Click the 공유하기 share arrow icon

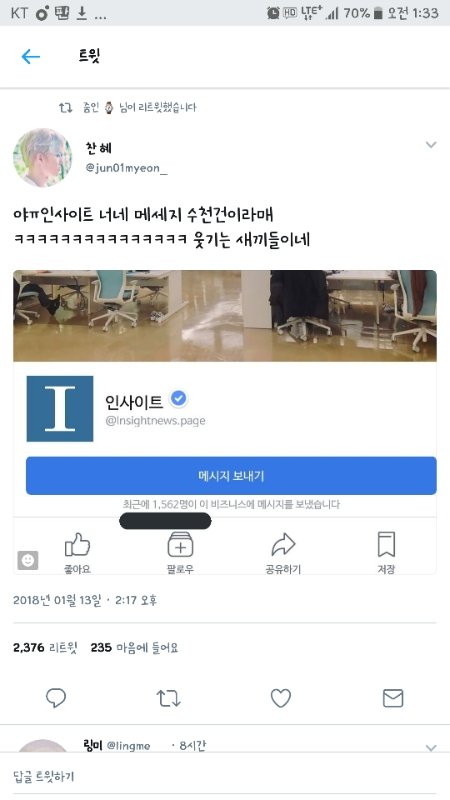[283, 544]
